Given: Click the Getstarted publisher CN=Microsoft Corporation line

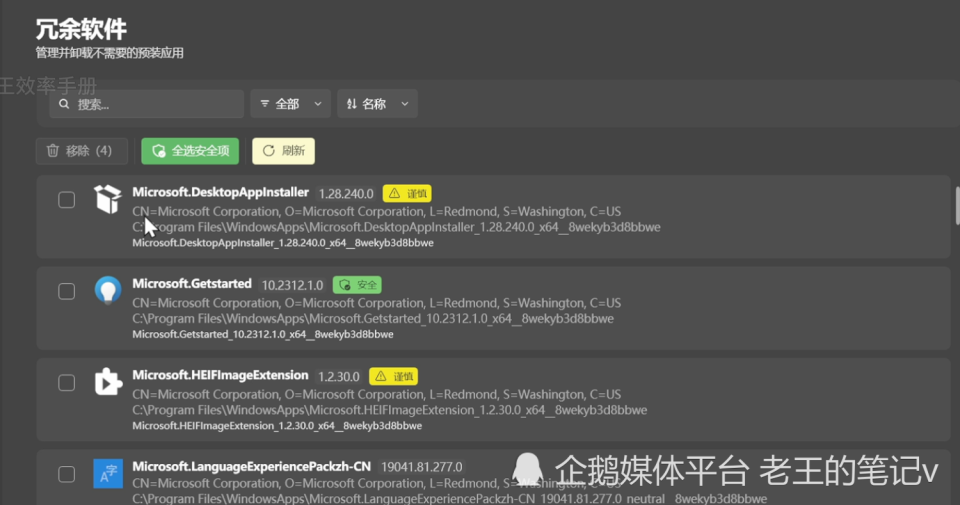Looking at the screenshot, I should click(377, 303).
